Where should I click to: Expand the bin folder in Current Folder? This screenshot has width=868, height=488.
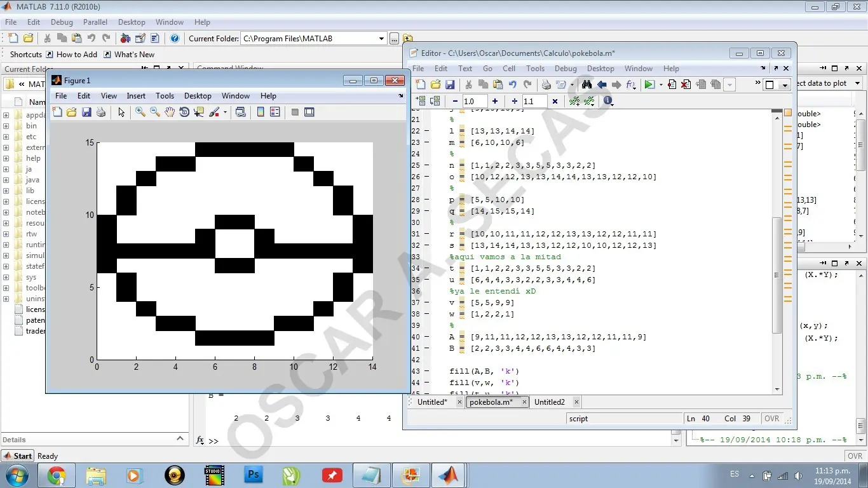pos(6,126)
